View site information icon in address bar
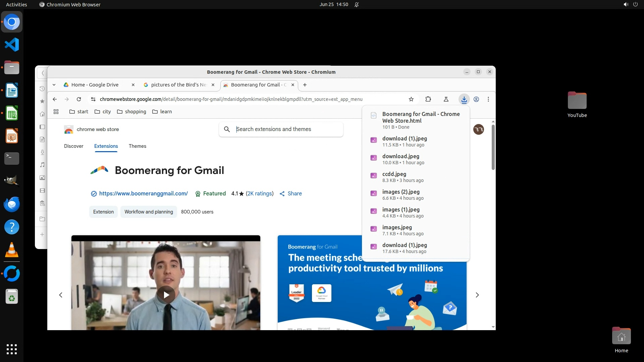644x362 pixels. (93, 99)
